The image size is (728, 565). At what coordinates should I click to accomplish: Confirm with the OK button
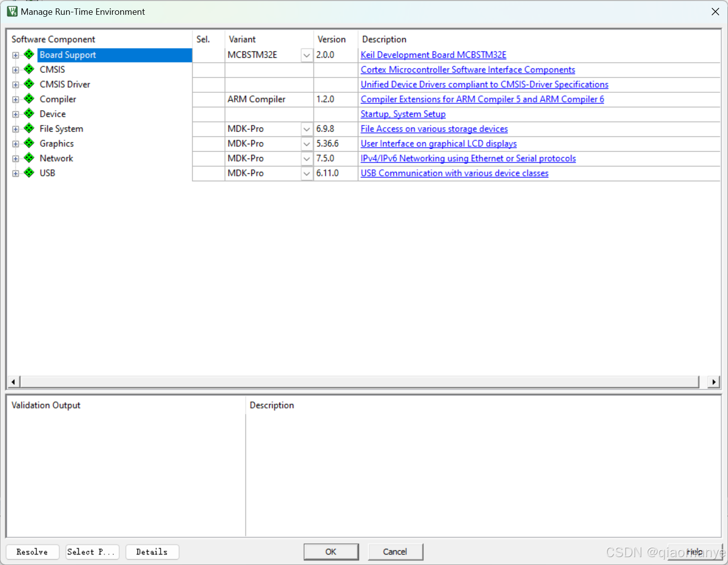[331, 552]
